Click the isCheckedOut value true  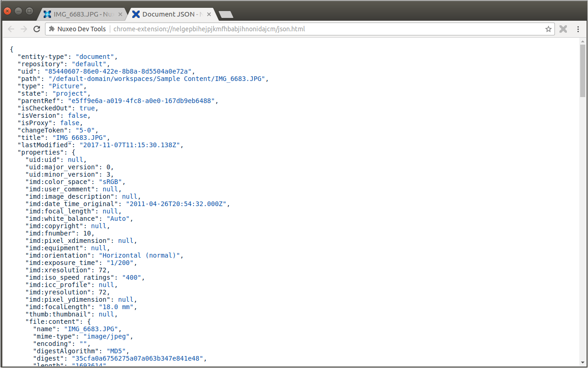click(87, 108)
